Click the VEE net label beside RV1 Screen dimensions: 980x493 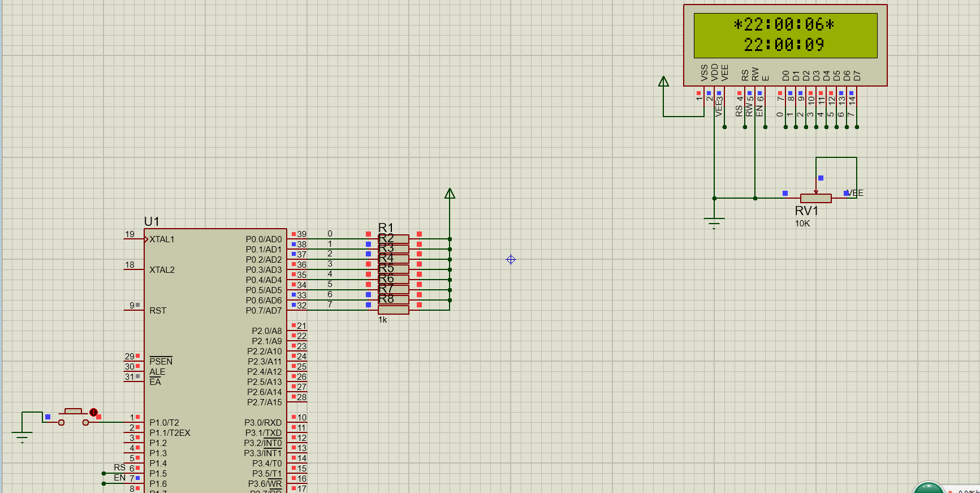pos(855,193)
